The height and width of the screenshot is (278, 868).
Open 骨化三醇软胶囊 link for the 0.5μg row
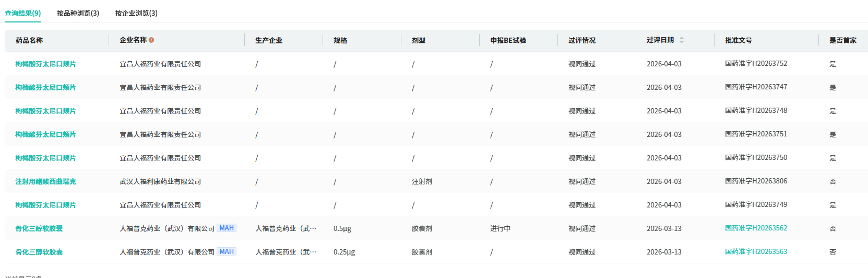point(39,228)
